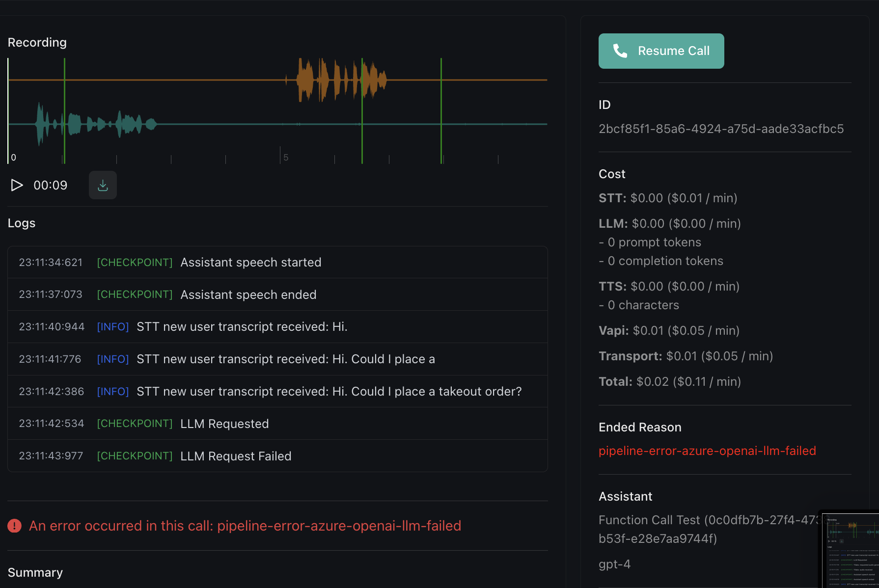Click the takeout order transcript log row

277,391
